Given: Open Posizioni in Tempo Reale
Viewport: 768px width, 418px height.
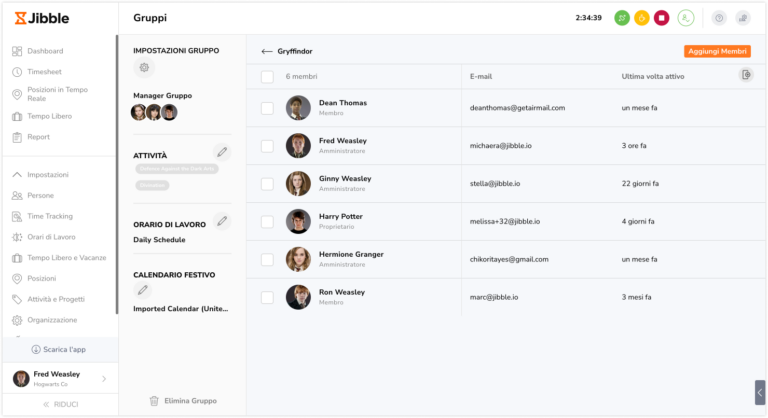Looking at the screenshot, I should tap(57, 94).
